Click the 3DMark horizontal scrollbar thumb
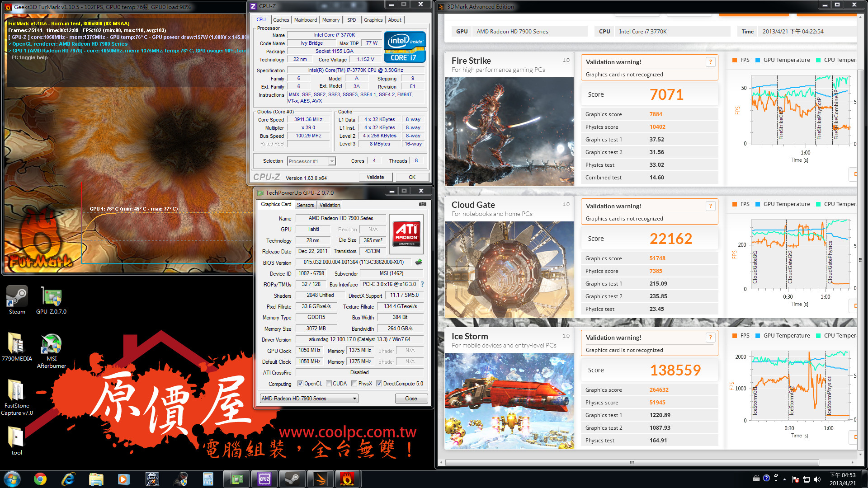The height and width of the screenshot is (488, 868). point(632,462)
